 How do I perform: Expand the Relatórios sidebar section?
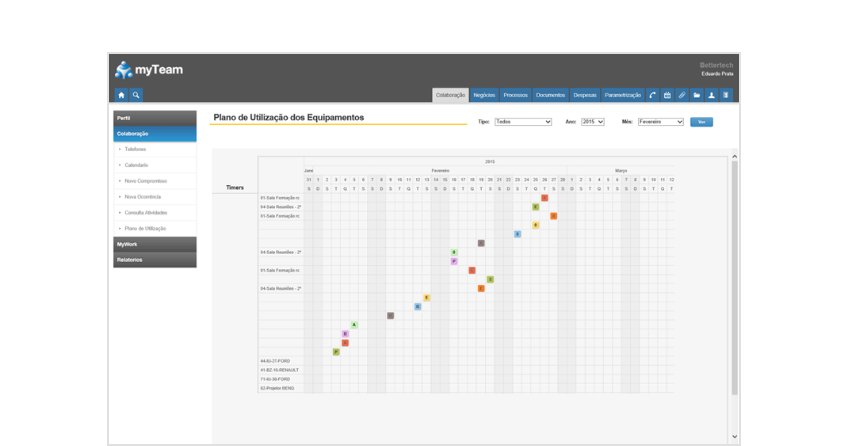pos(155,260)
